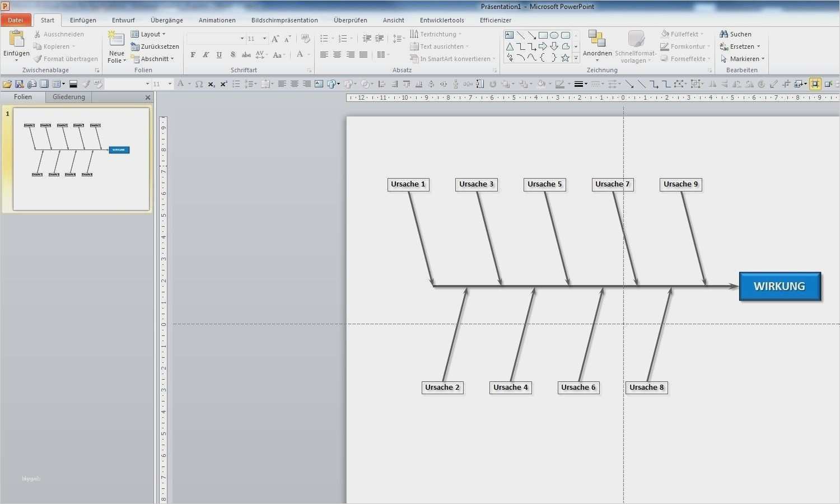
Task: Select the text box shape in gallery
Action: pos(510,35)
